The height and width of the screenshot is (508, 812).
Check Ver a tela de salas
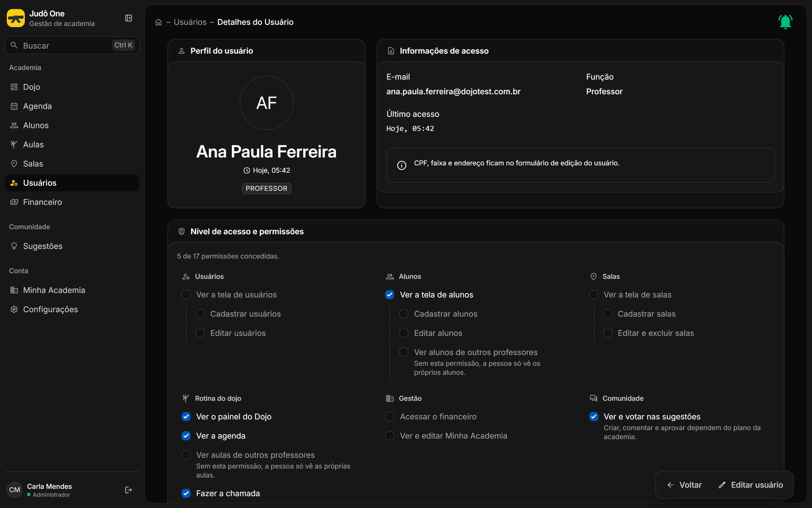(593, 295)
